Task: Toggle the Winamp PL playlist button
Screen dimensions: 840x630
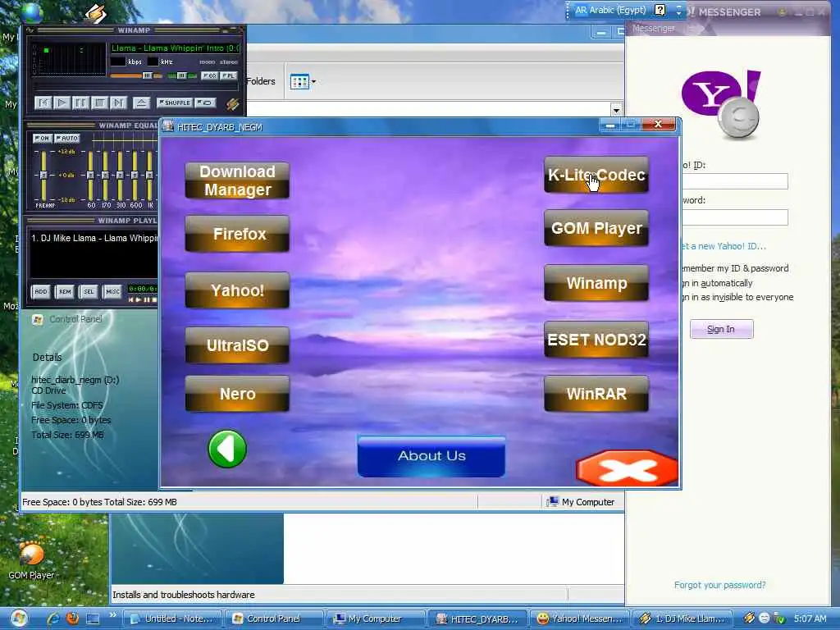Action: (229, 75)
